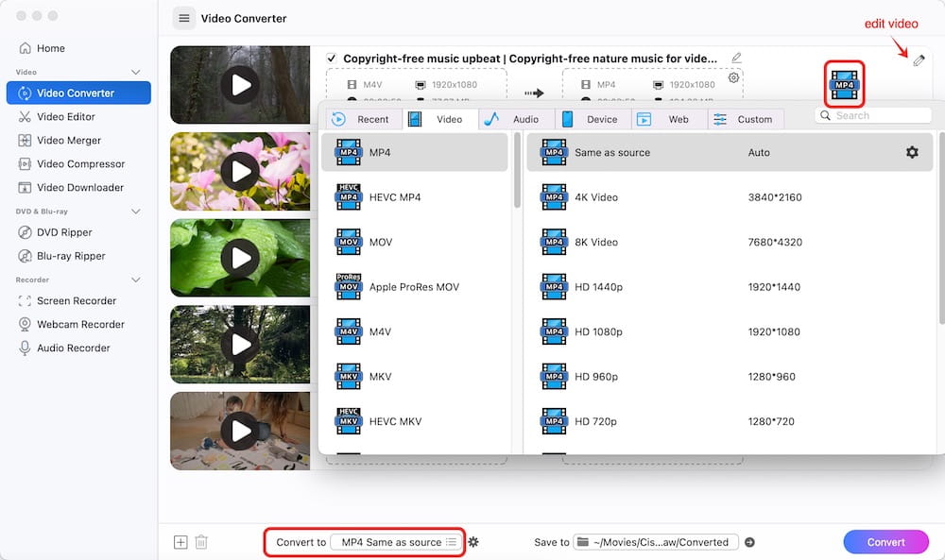Switch to the Video tab
The height and width of the screenshot is (560, 945).
(x=440, y=119)
